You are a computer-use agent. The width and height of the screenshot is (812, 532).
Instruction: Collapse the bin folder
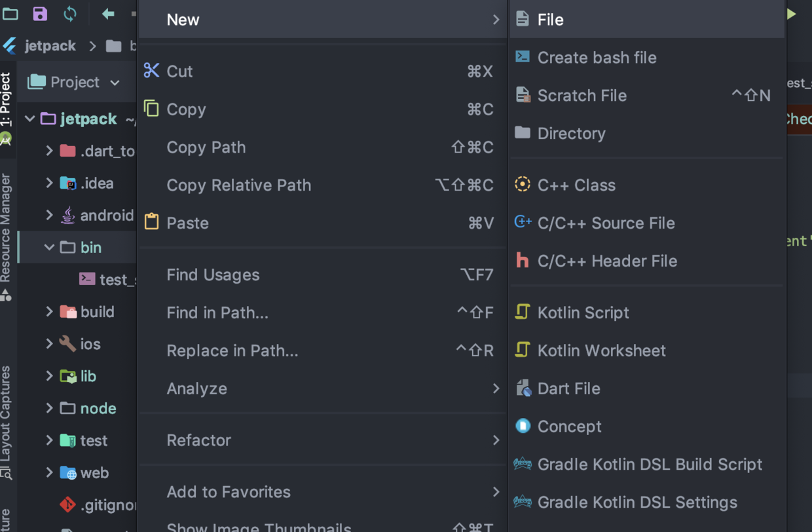(x=49, y=247)
